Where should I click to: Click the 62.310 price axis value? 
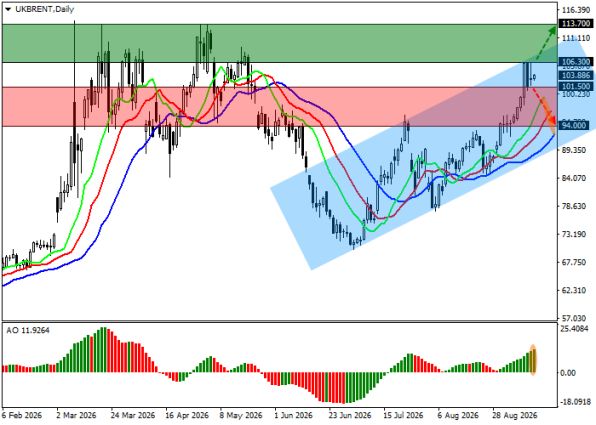(x=574, y=290)
